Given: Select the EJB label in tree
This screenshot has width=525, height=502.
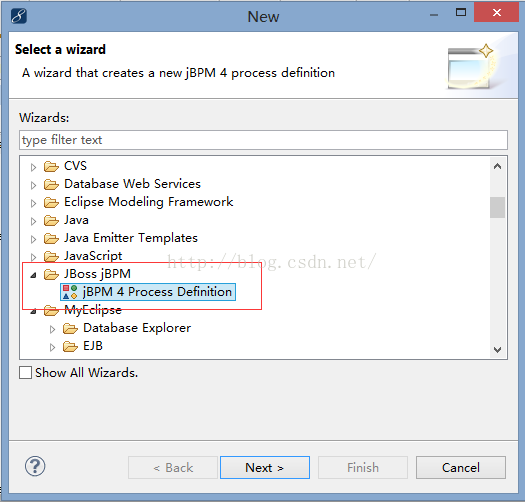Looking at the screenshot, I should click(93, 346).
